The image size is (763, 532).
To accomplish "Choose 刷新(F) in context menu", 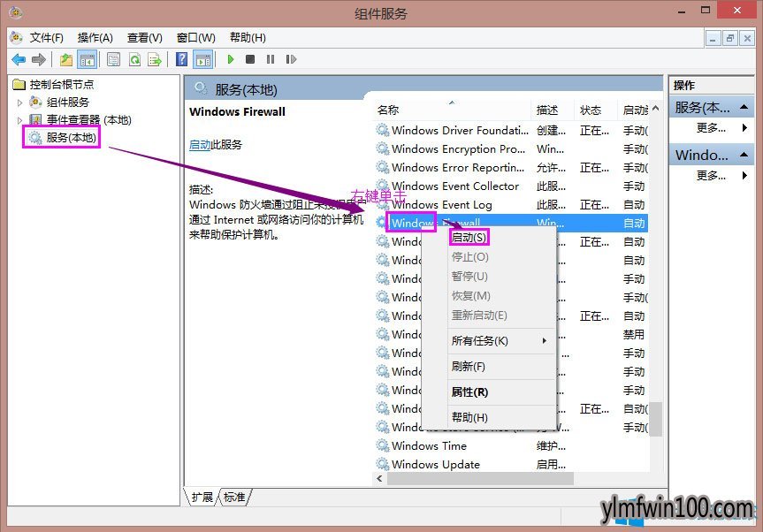I will click(489, 366).
